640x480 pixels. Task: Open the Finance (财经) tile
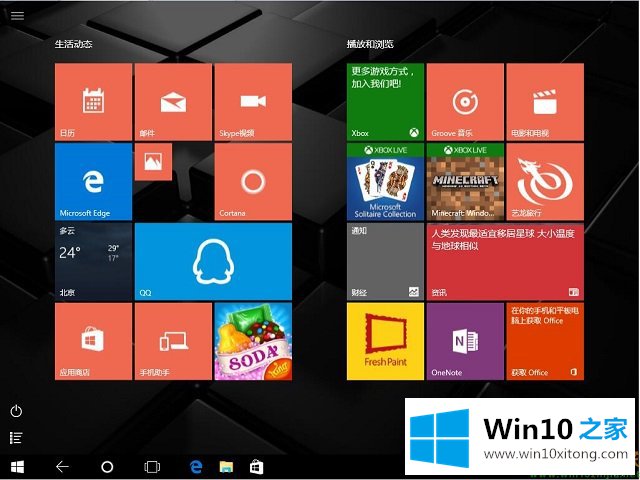385,261
